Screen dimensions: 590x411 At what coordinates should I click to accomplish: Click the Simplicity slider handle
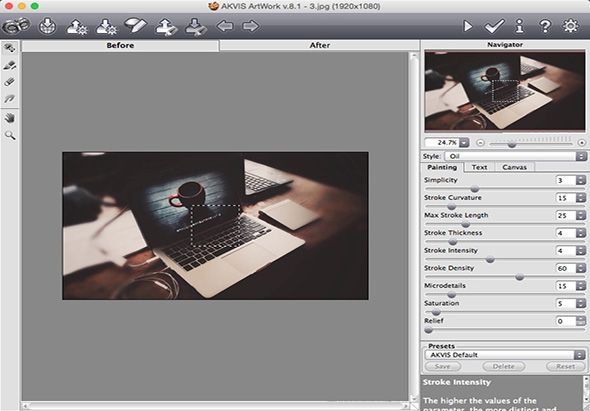(475, 189)
